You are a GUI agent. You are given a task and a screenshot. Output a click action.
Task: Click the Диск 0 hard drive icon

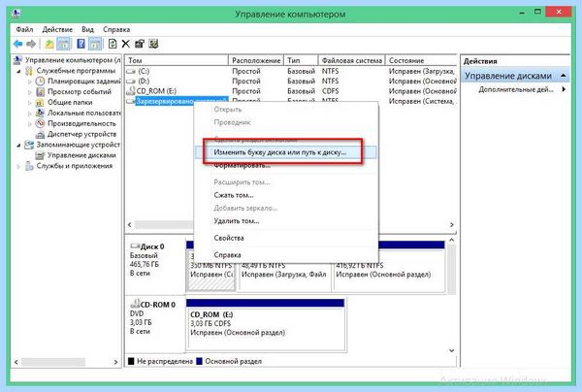click(x=135, y=246)
